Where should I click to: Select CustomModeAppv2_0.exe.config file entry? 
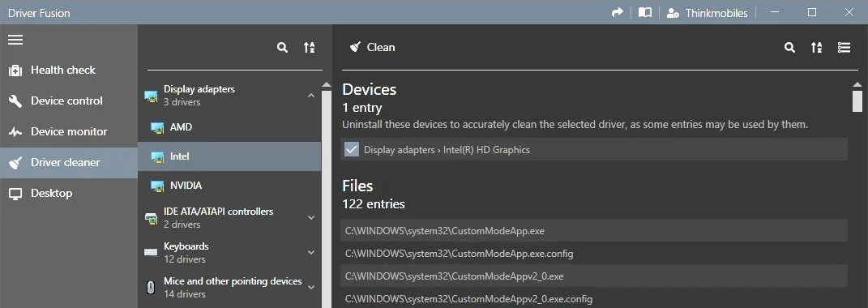pos(594,298)
